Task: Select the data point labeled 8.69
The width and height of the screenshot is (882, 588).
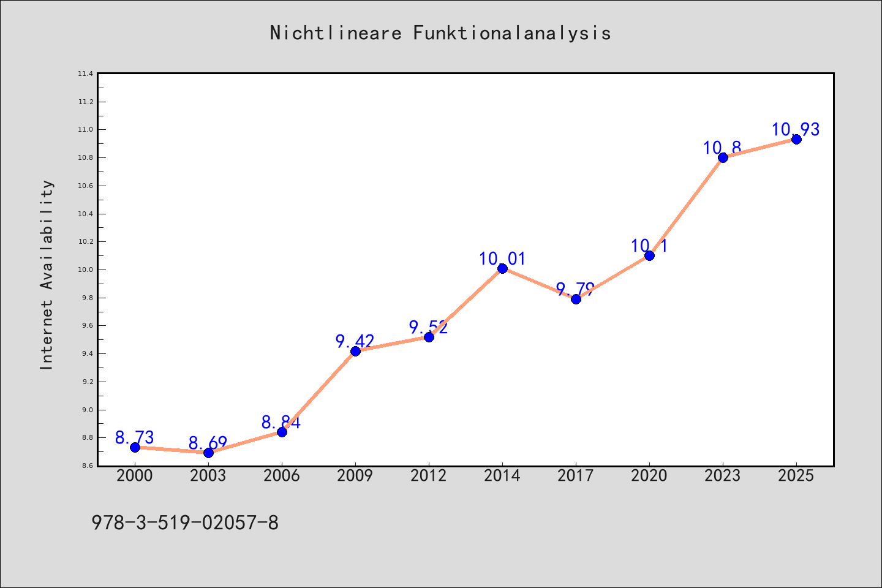Action: point(208,453)
